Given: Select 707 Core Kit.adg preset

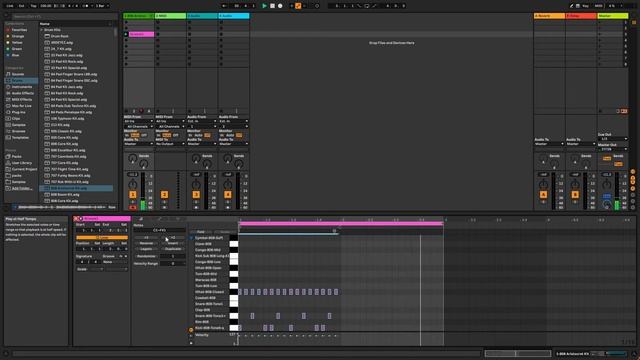Looking at the screenshot, I should 64,163.
